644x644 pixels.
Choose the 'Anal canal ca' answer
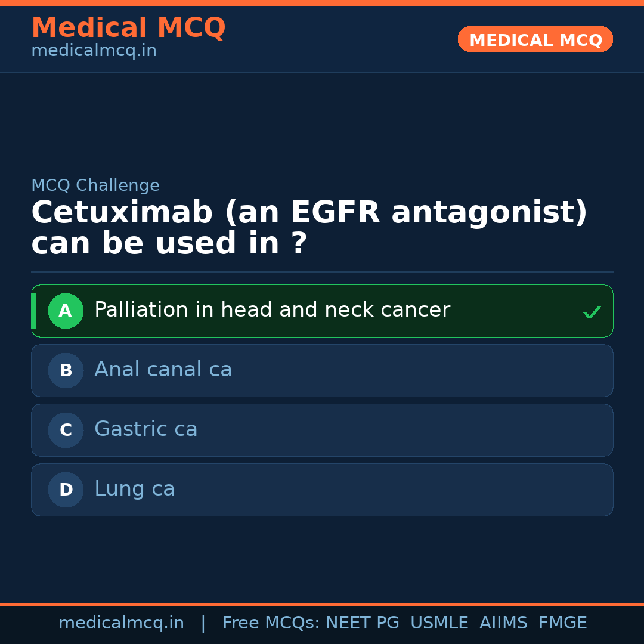(163, 370)
